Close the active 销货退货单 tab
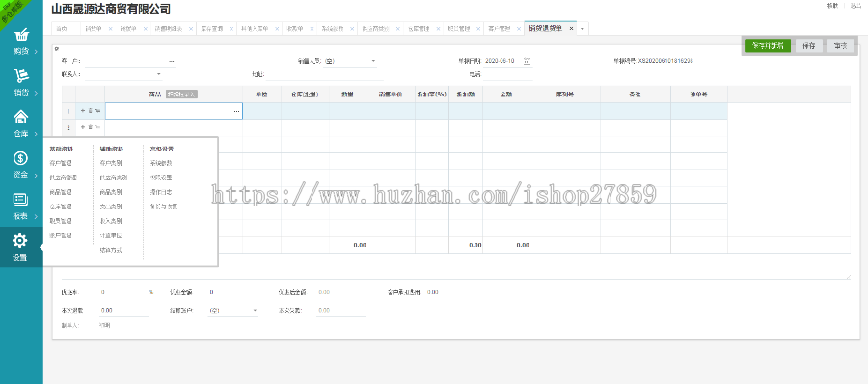This screenshot has width=868, height=384. tap(572, 28)
